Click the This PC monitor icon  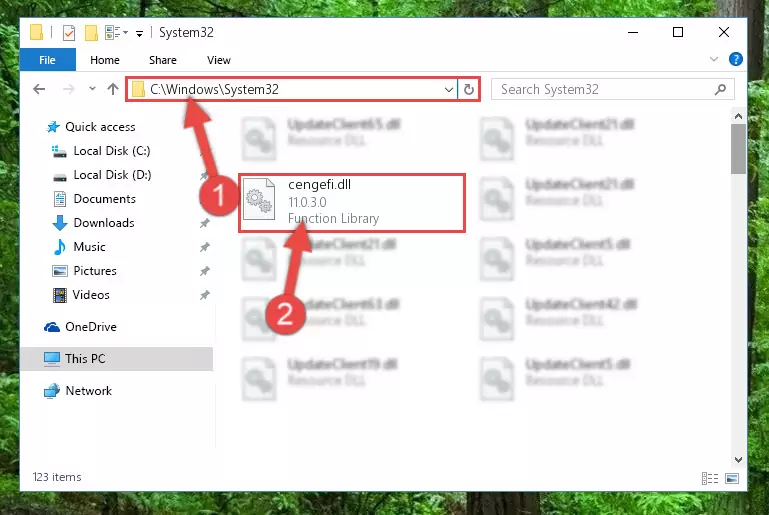52,359
